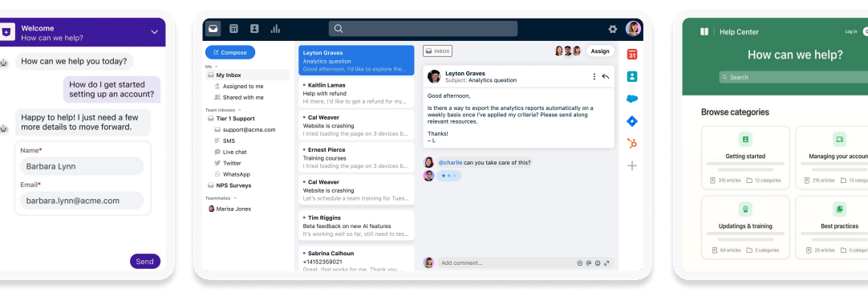Collapse the Me section arrow

tap(216, 67)
